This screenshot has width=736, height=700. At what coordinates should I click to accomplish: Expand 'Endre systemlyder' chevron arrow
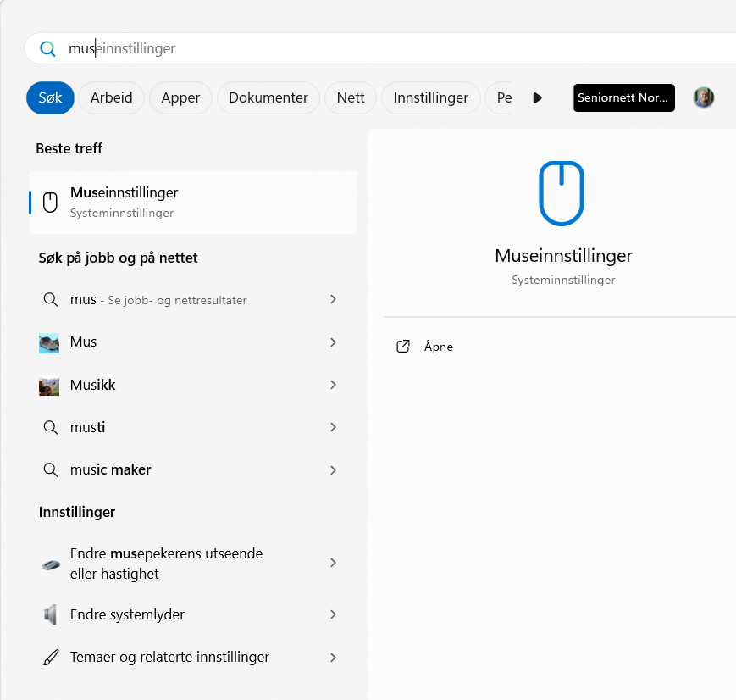pyautogui.click(x=333, y=614)
